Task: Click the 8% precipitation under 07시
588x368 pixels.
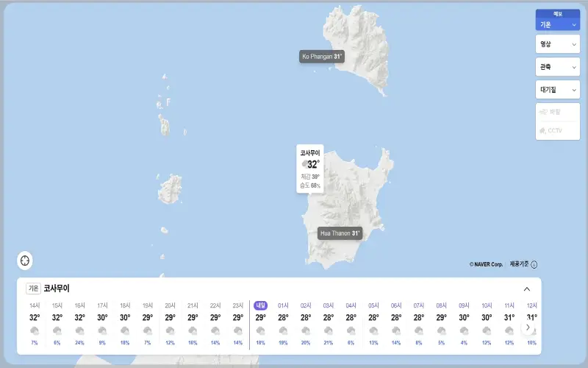Action: coord(418,343)
